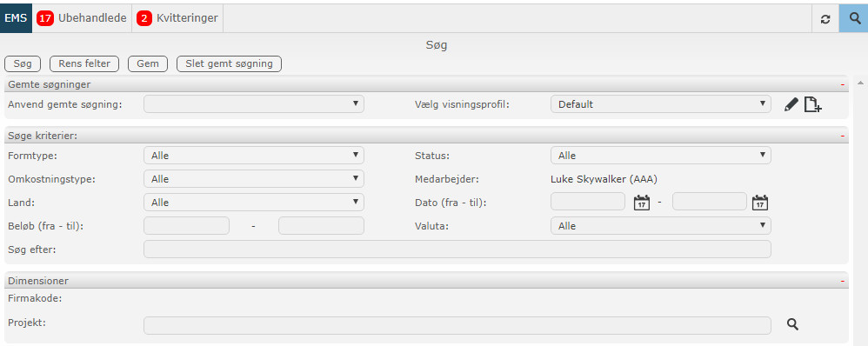Click in the Søg efter text field
This screenshot has width=868, height=346.
pos(457,250)
